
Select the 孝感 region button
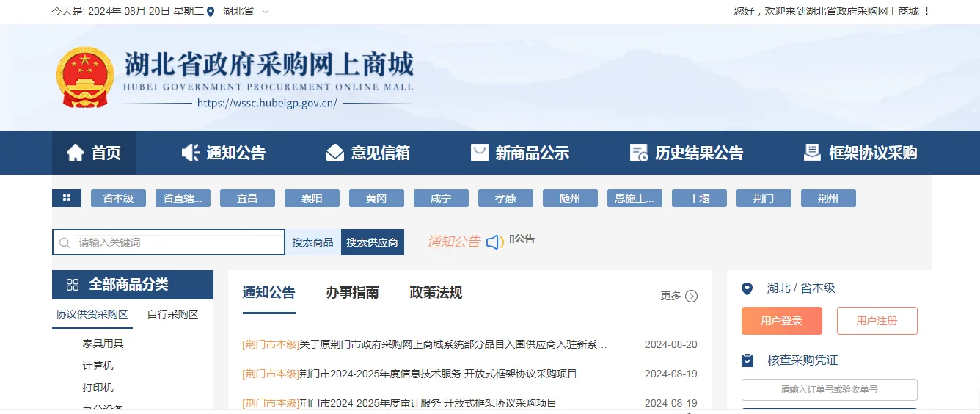pos(505,198)
